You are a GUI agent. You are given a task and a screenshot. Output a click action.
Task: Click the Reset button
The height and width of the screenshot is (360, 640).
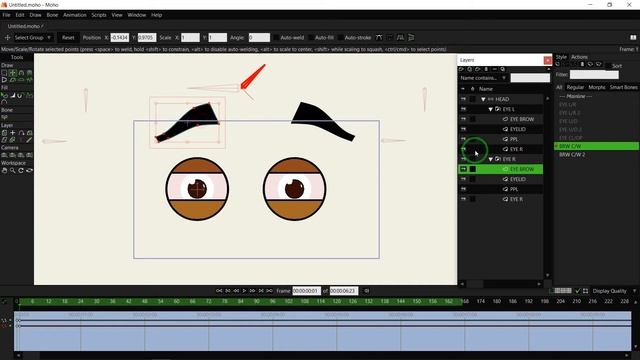pyautogui.click(x=68, y=38)
